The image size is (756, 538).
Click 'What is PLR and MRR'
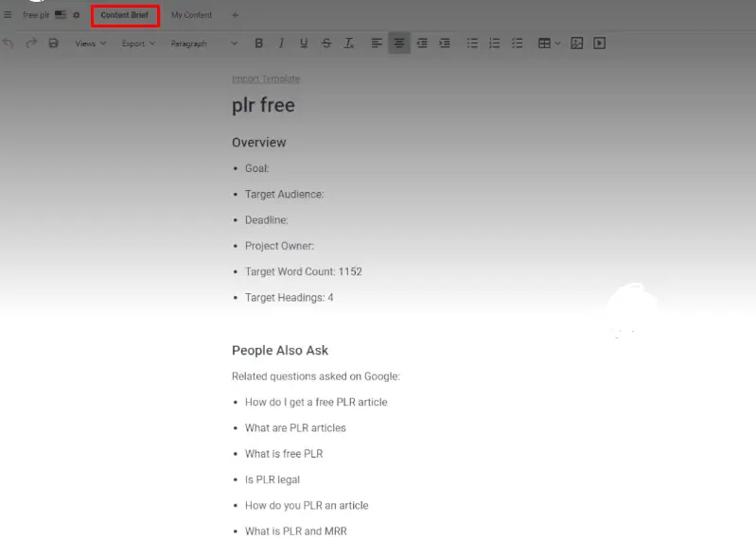click(x=296, y=531)
